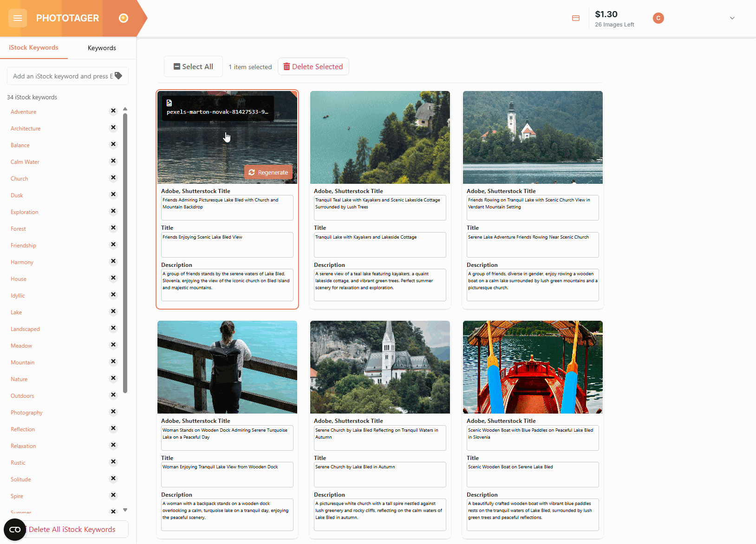The width and height of the screenshot is (756, 544).
Task: Delete the Calm Water keyword
Action: (x=113, y=161)
